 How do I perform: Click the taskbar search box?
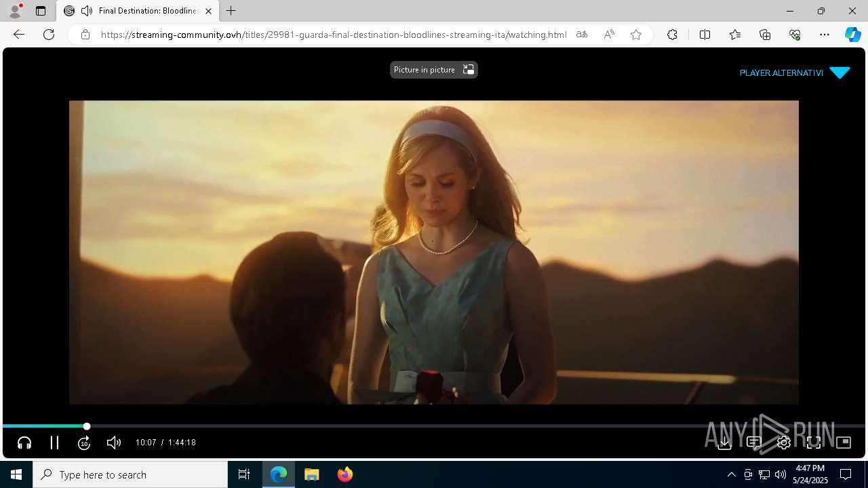tap(130, 474)
